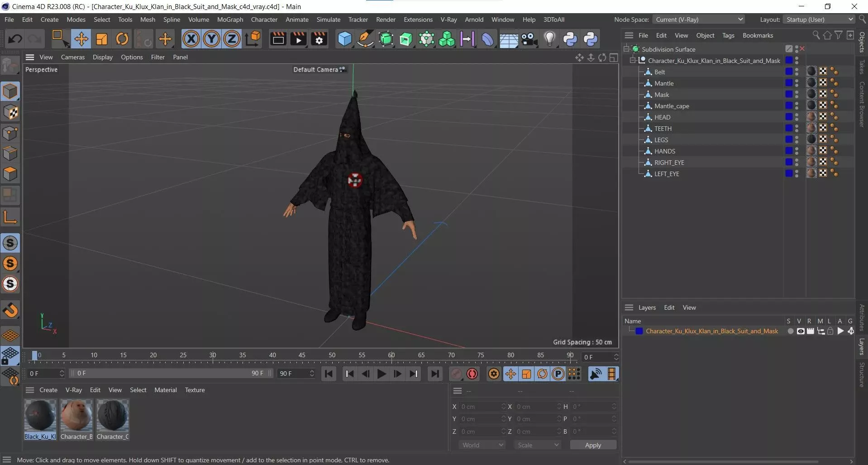The image size is (868, 465).
Task: Click the Apply coordinates button
Action: 593,445
